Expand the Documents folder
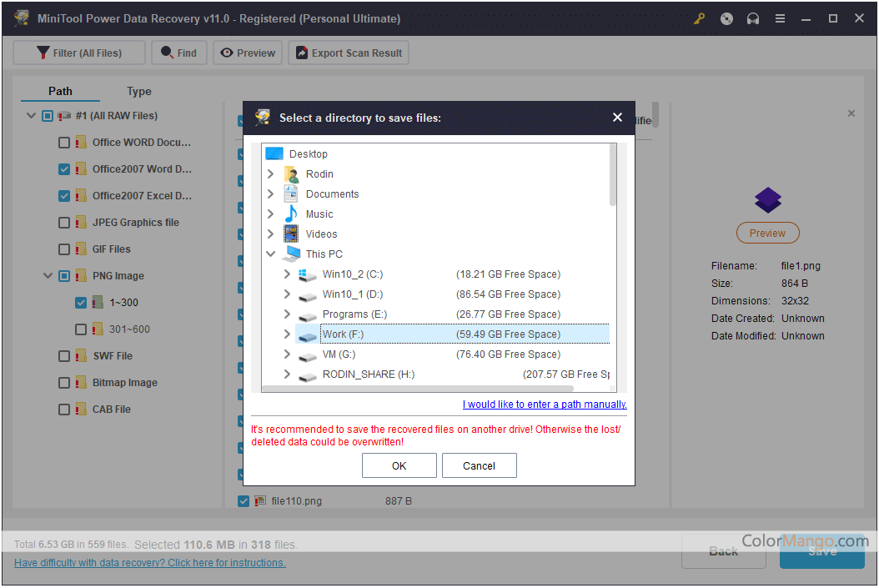879x588 pixels. (x=269, y=193)
